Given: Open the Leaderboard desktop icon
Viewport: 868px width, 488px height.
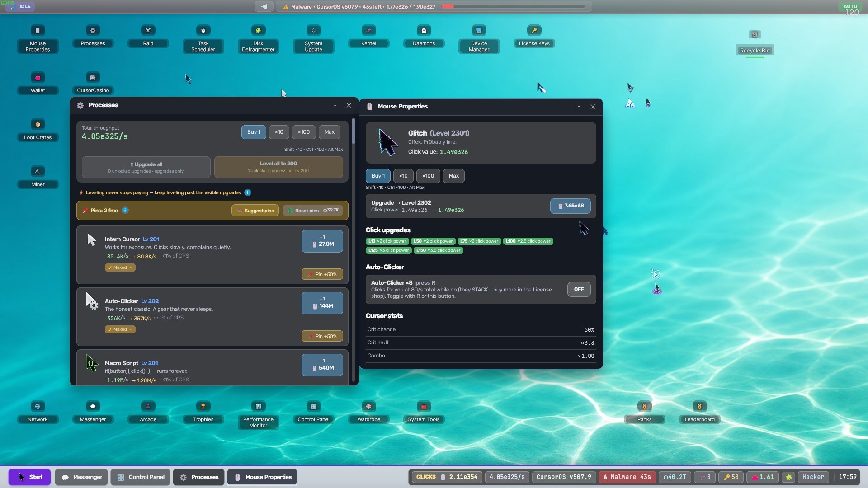Looking at the screenshot, I should point(699,412).
